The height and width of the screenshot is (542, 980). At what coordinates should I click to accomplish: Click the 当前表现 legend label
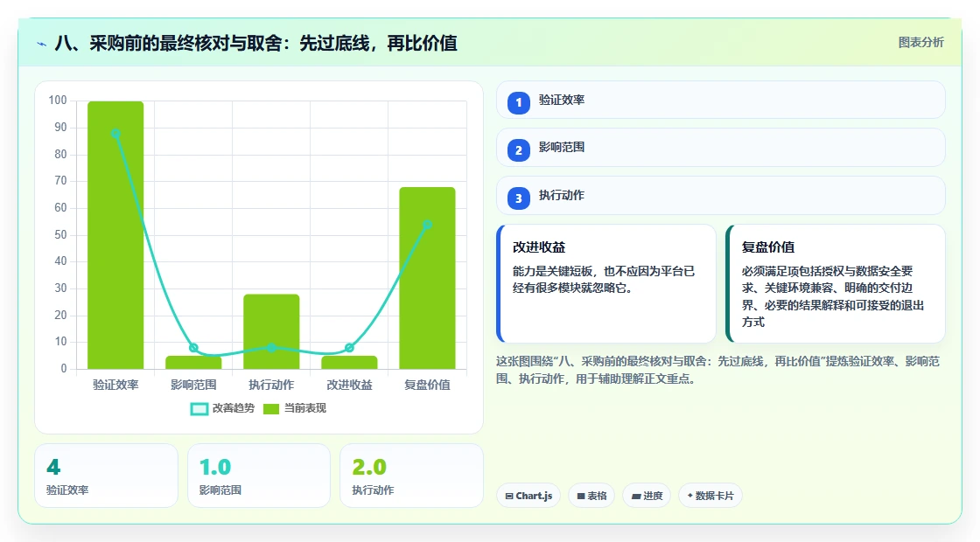pyautogui.click(x=305, y=408)
